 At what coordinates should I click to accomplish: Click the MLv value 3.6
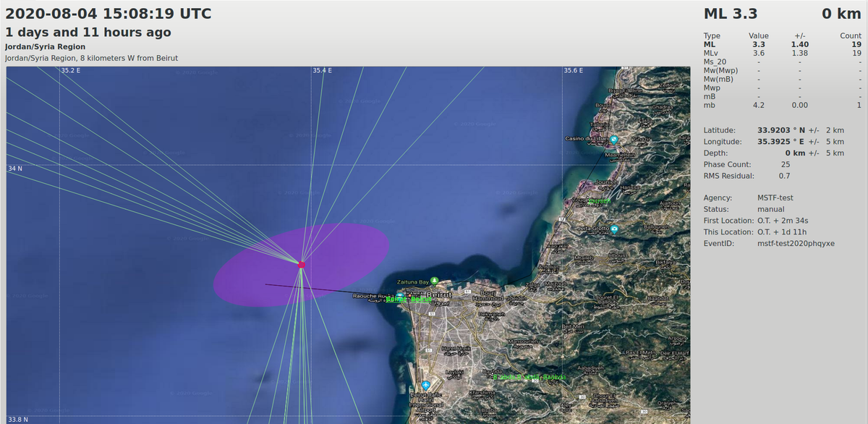pos(759,53)
